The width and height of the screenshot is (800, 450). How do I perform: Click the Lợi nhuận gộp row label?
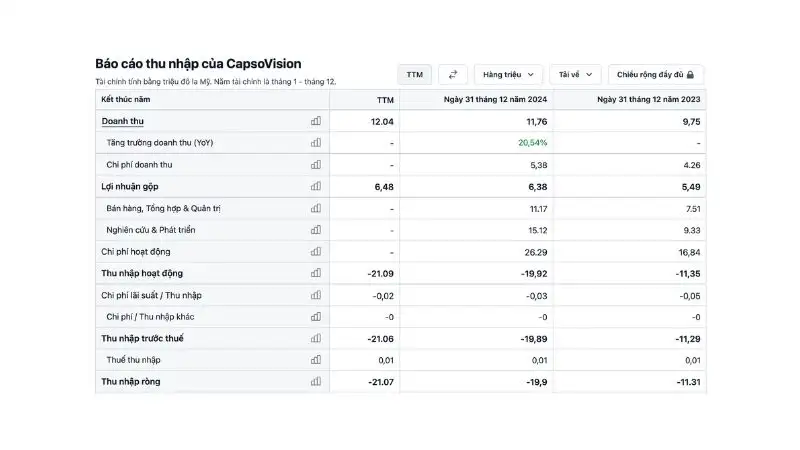(x=130, y=187)
